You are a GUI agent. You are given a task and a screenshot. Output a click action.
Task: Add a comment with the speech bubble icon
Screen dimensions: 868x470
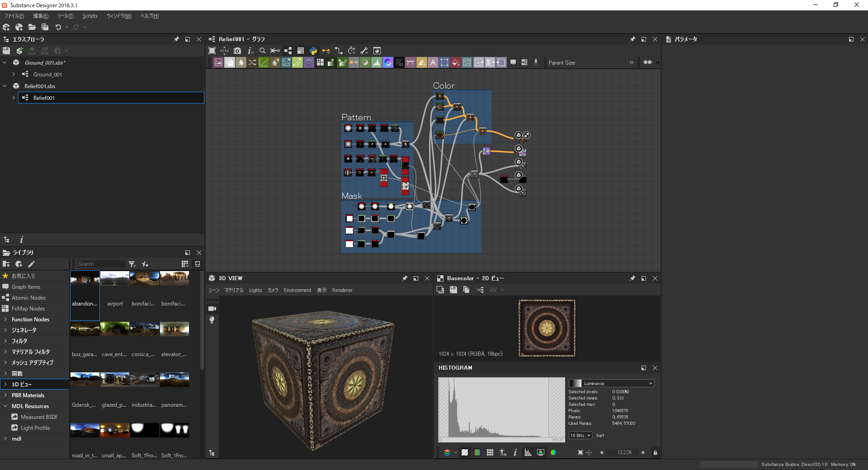[513, 62]
